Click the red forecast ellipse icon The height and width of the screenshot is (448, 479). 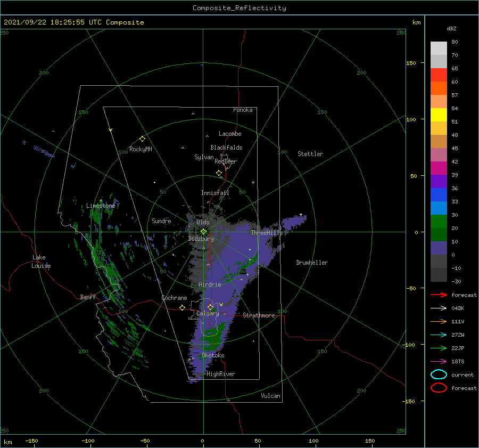439,388
